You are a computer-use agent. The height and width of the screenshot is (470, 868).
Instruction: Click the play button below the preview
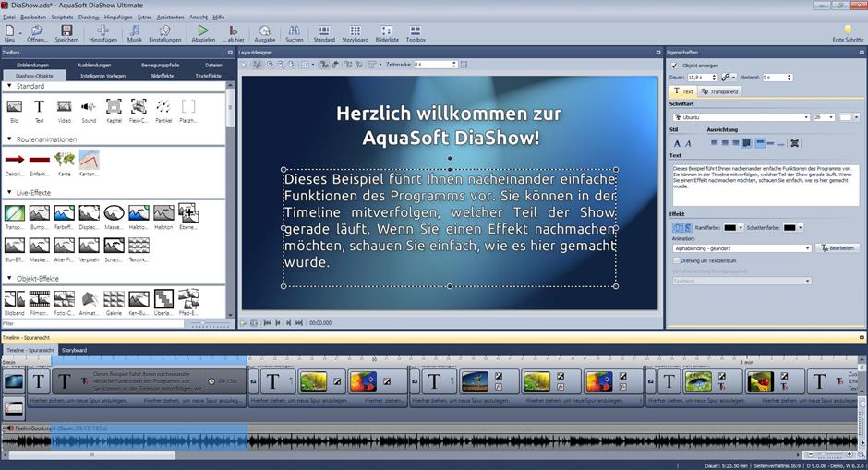244,323
